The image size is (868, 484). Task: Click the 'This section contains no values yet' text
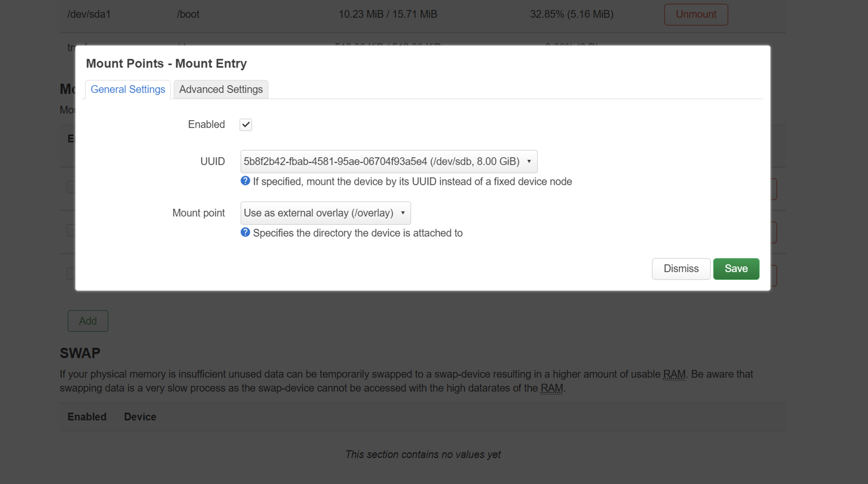[x=423, y=454]
